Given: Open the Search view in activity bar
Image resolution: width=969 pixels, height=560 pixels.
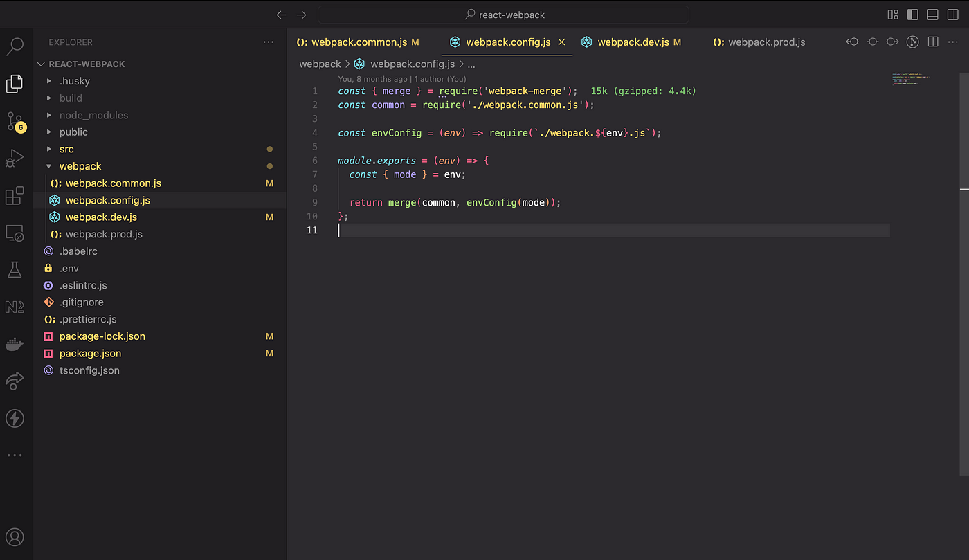Looking at the screenshot, I should click(x=15, y=47).
